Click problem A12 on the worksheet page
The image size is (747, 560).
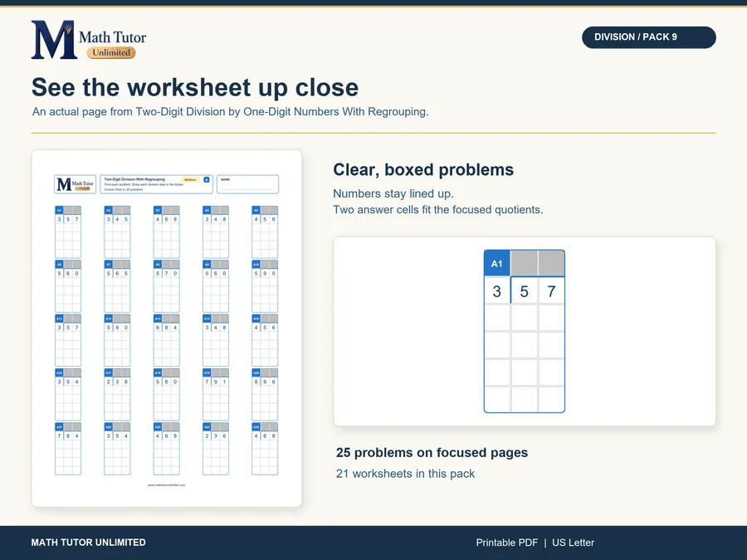click(x=117, y=340)
